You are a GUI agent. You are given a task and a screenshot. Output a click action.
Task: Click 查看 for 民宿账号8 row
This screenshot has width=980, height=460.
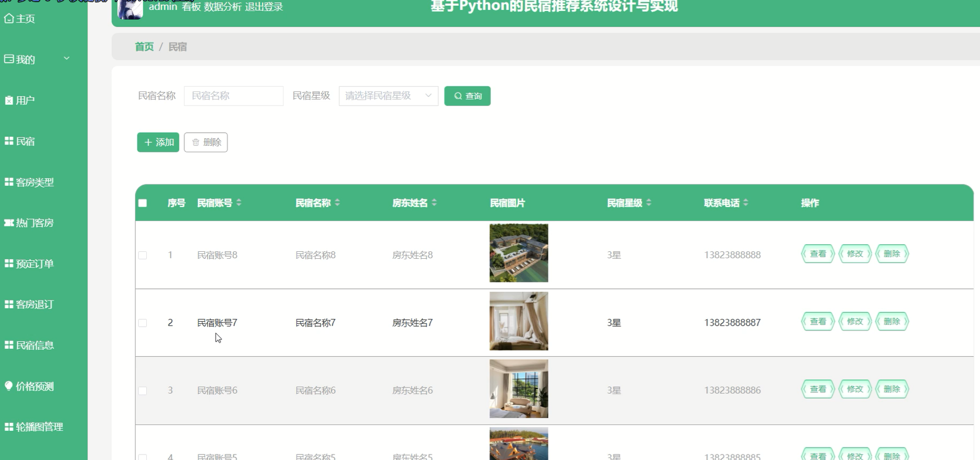818,254
